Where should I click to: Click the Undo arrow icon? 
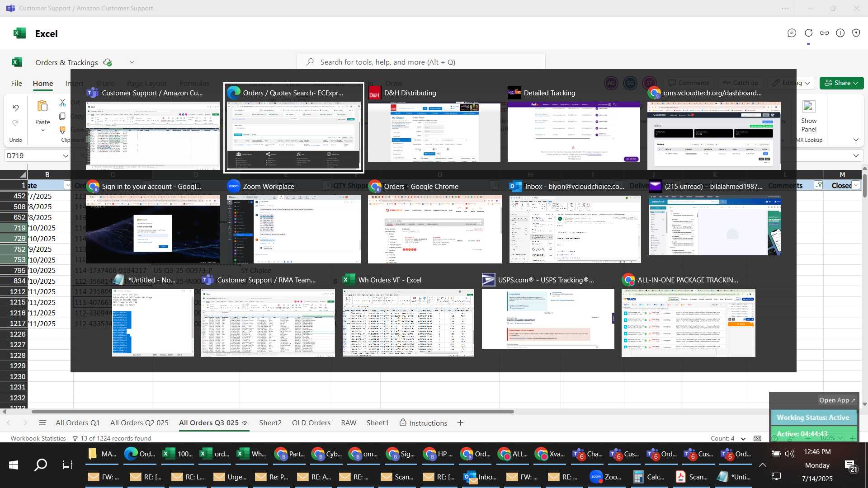[15, 108]
